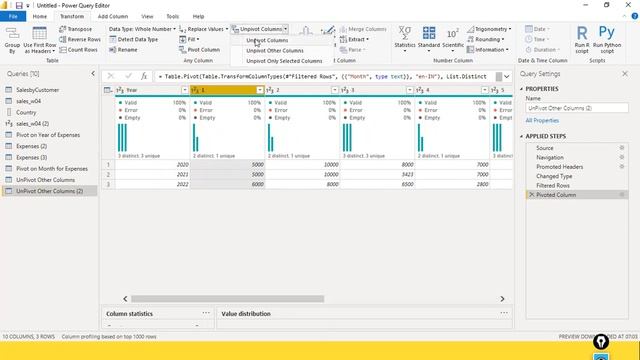Screen dimensions: 640x360
Task: Cancel formula edit with X icon
Action: [111, 76]
